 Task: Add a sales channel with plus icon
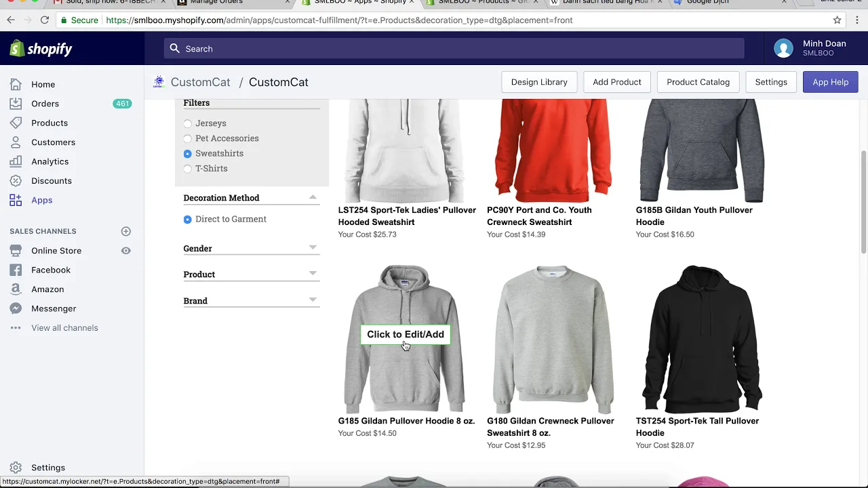tap(125, 231)
